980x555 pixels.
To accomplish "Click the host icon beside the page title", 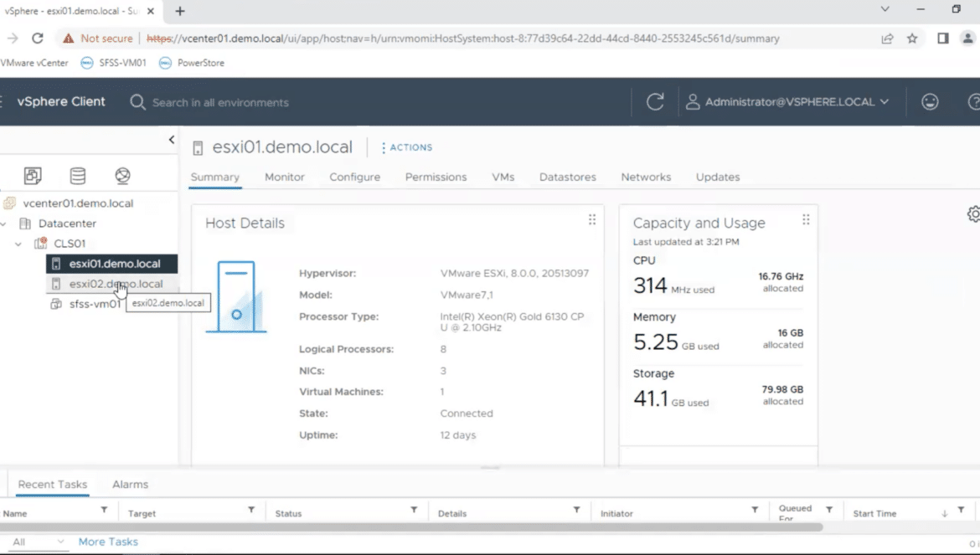I will (198, 148).
